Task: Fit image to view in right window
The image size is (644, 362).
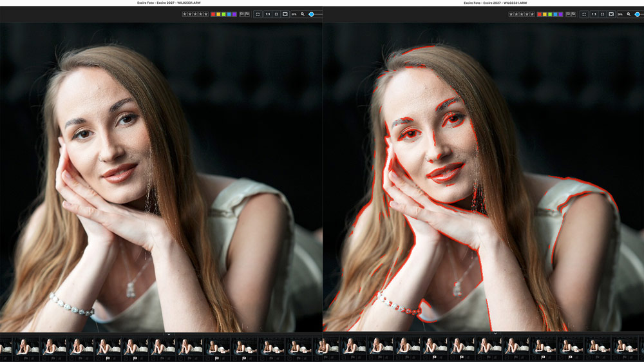Action: [x=603, y=14]
